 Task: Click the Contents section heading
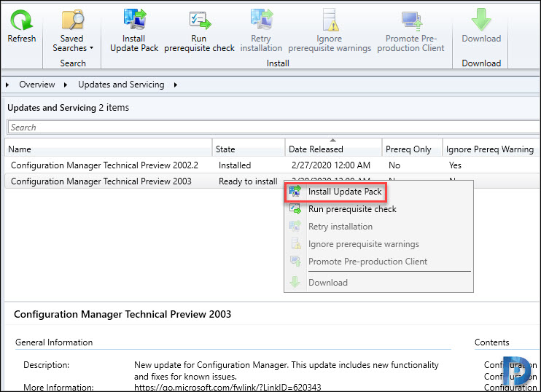tap(492, 342)
